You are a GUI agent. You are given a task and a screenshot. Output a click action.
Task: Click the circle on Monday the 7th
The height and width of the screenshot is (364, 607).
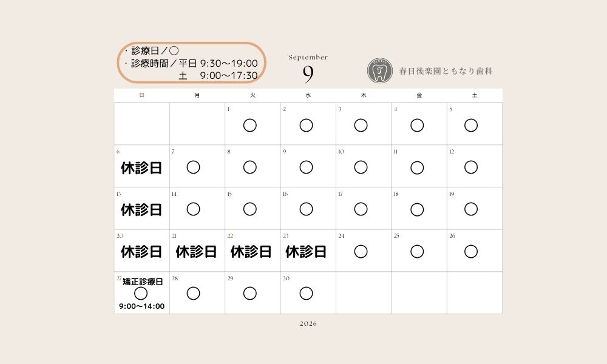click(x=193, y=167)
